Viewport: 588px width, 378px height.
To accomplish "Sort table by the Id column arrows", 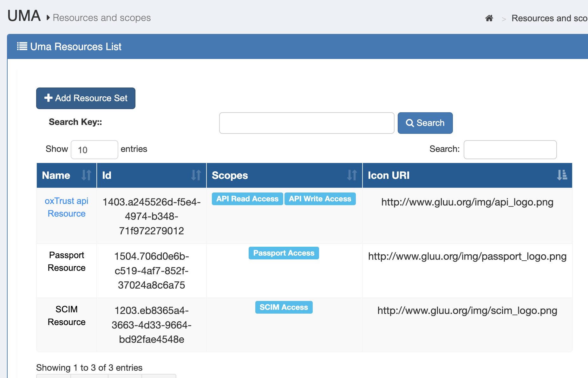I will (196, 175).
